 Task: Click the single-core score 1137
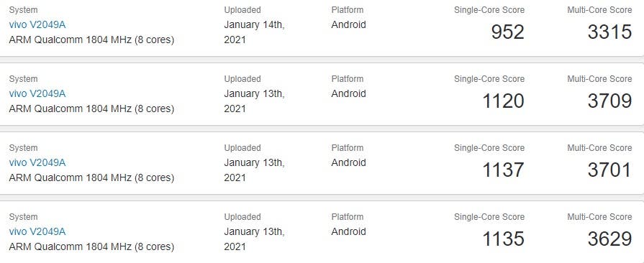point(503,170)
